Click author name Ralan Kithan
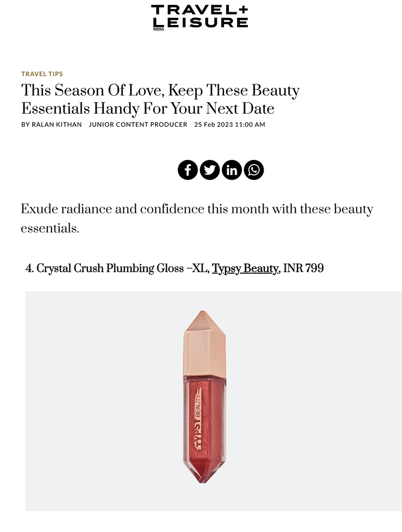The width and height of the screenshot is (402, 532). [57, 125]
